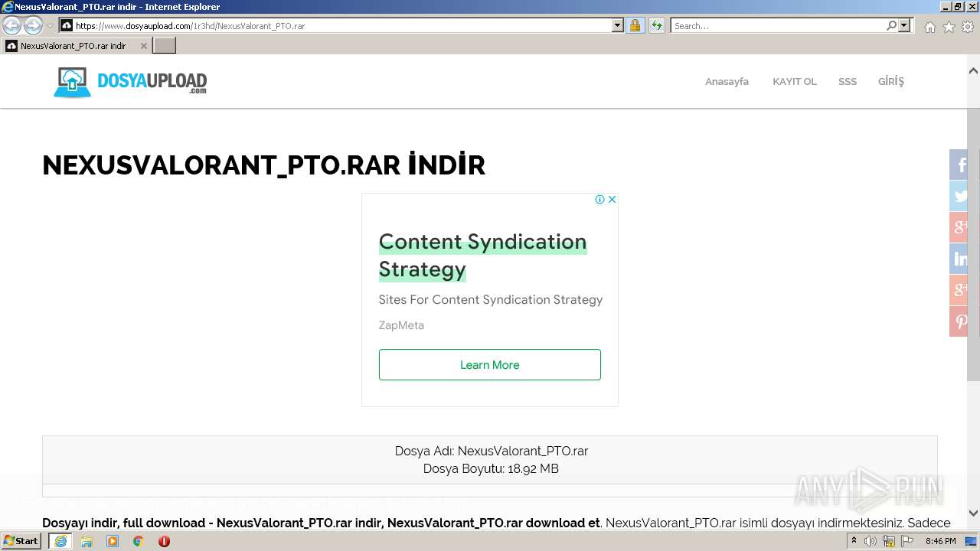The width and height of the screenshot is (980, 551).
Task: Go forward with the browser Forward arrow
Action: click(x=33, y=26)
